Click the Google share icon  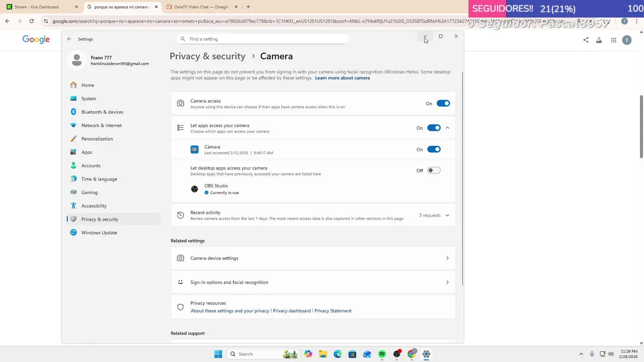coord(586,40)
